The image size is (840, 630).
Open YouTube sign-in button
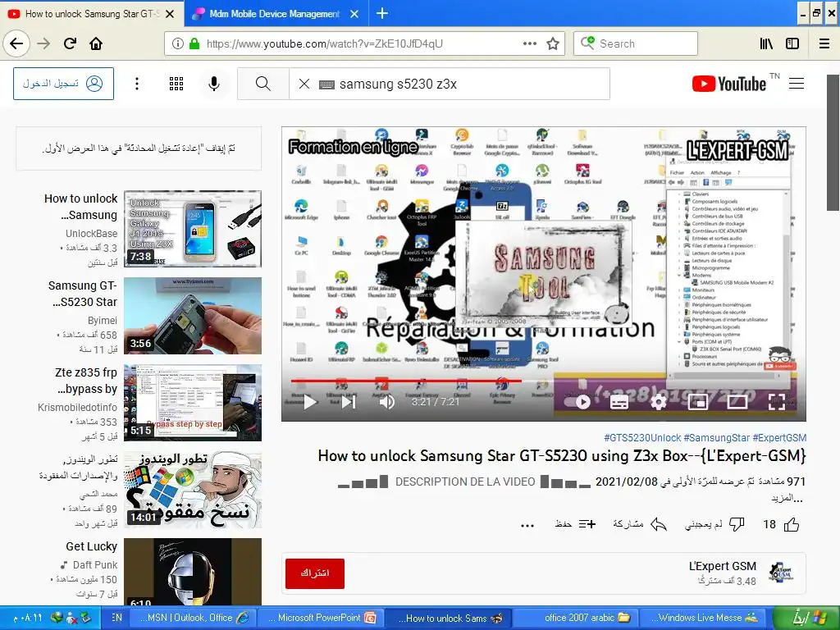click(63, 84)
